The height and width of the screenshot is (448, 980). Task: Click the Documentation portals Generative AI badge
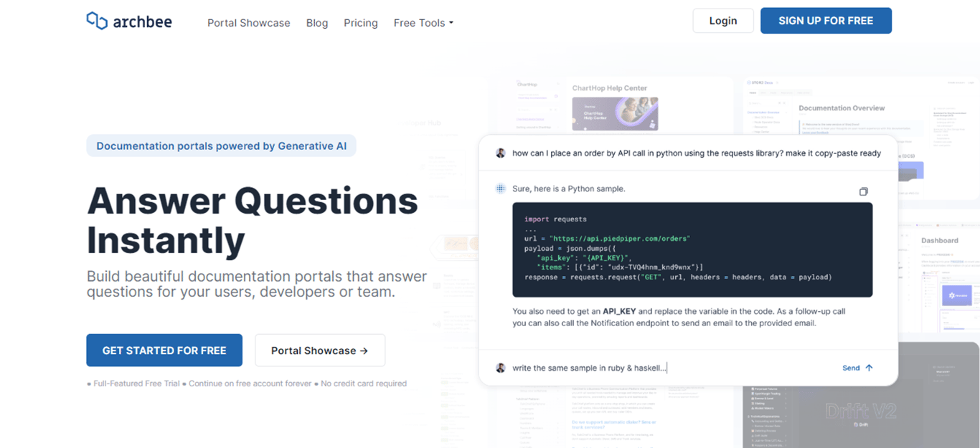tap(221, 146)
